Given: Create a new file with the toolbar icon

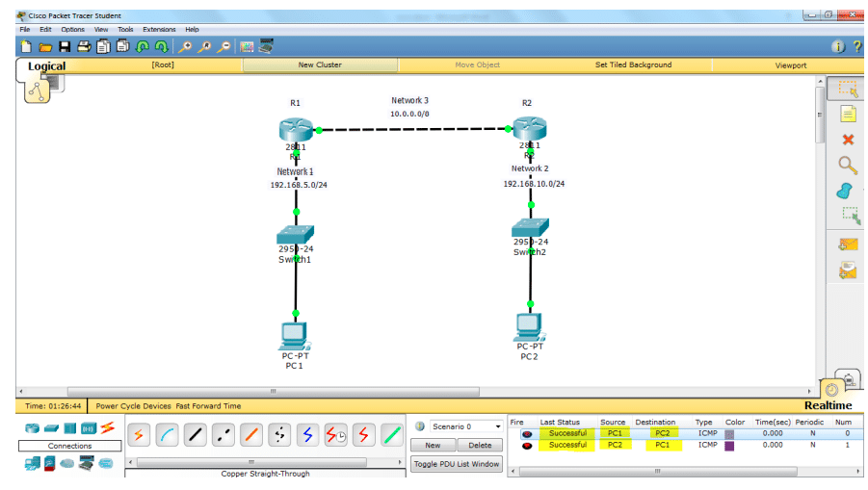Looking at the screenshot, I should 26,46.
